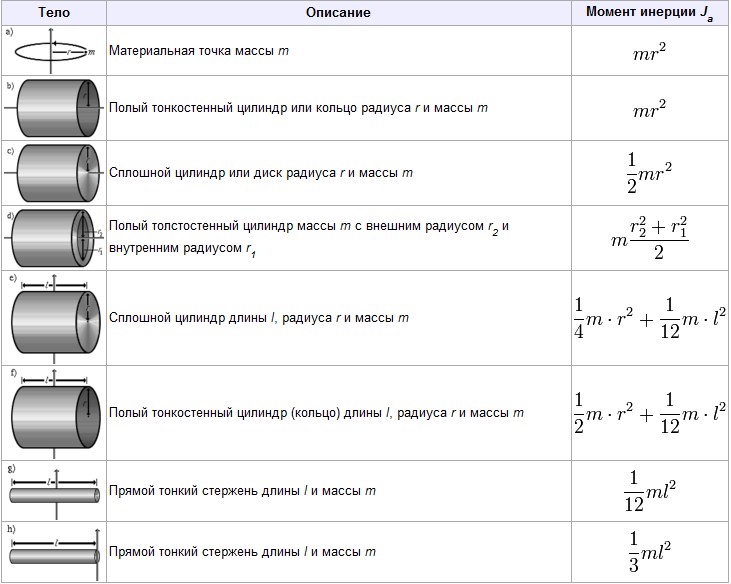Click the ¼m·r² + 1/12 m·l² formula
The height and width of the screenshot is (584, 731).
(650, 319)
